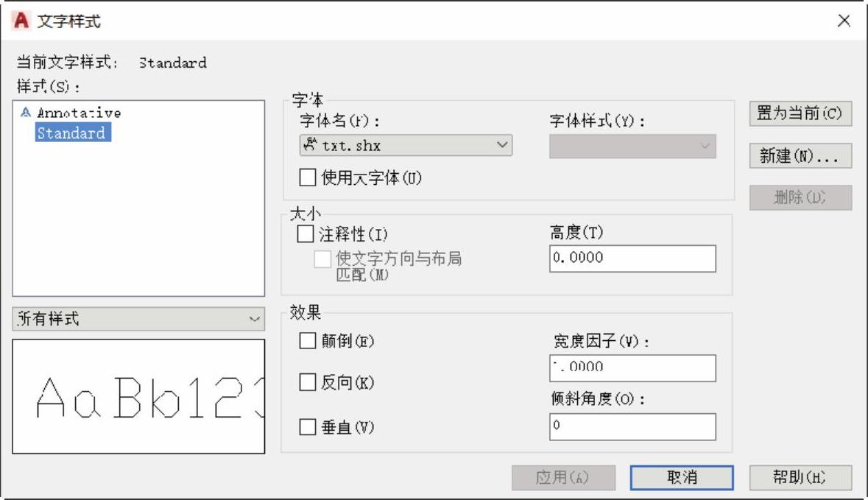
Task: Open the 字体样式 dropdown
Action: click(632, 146)
